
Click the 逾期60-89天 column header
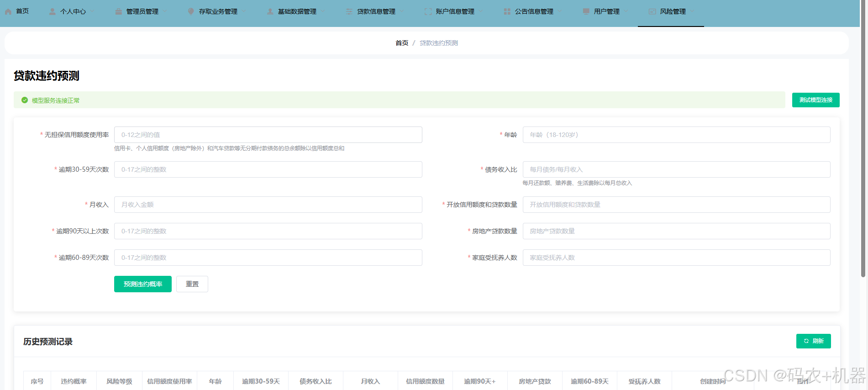point(589,381)
